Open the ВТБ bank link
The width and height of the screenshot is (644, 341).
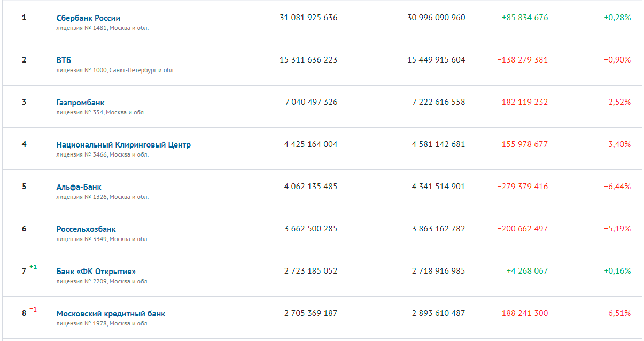coord(64,60)
